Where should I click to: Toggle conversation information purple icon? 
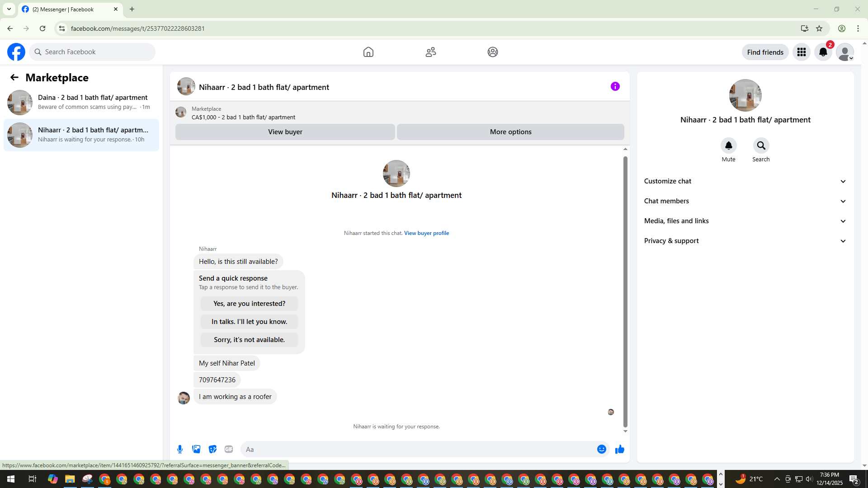615,86
